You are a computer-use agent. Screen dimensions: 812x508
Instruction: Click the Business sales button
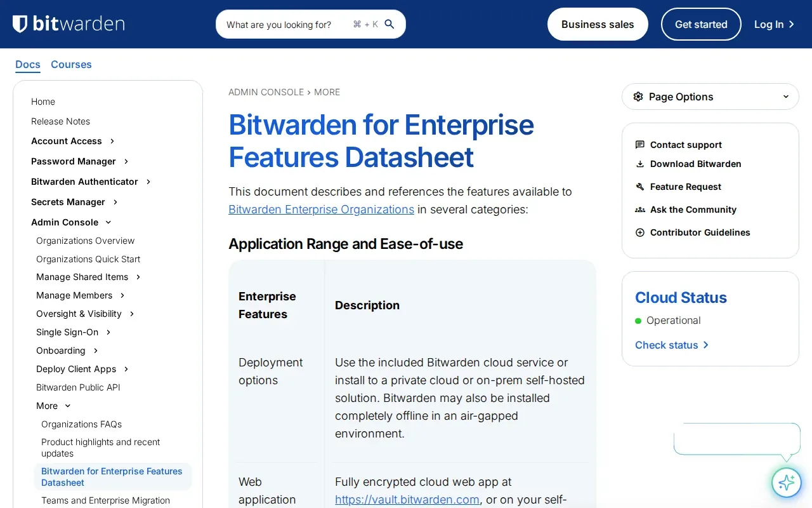[598, 24]
